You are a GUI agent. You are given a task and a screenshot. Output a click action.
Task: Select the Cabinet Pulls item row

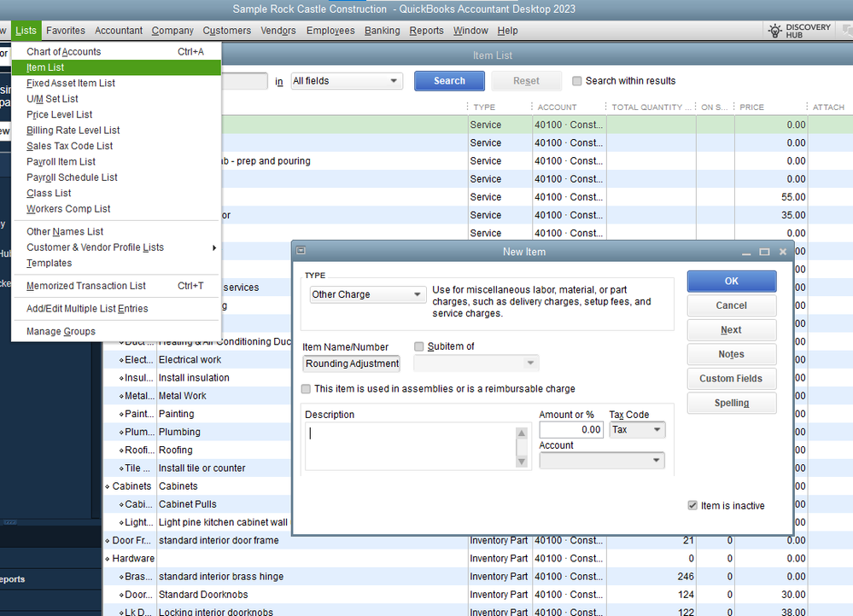click(198, 504)
